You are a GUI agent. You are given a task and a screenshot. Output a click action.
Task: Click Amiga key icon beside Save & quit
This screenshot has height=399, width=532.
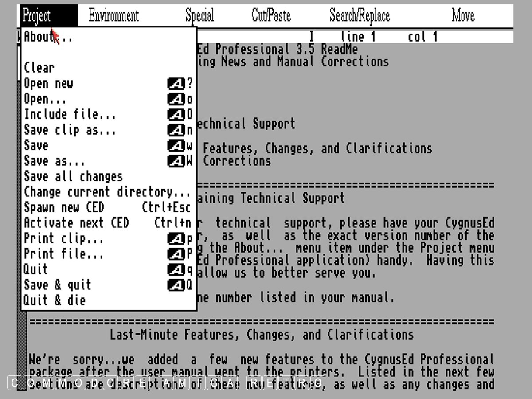tap(176, 285)
